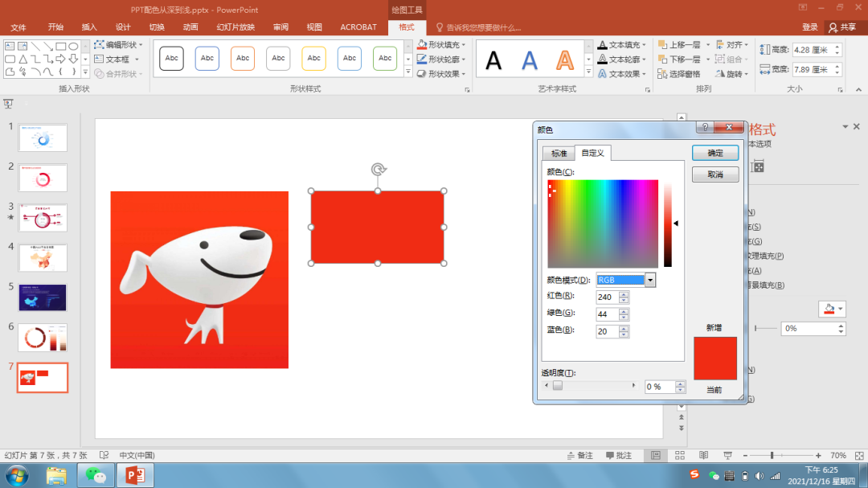Select slide 5 thumbnail in slide panel

[43, 297]
